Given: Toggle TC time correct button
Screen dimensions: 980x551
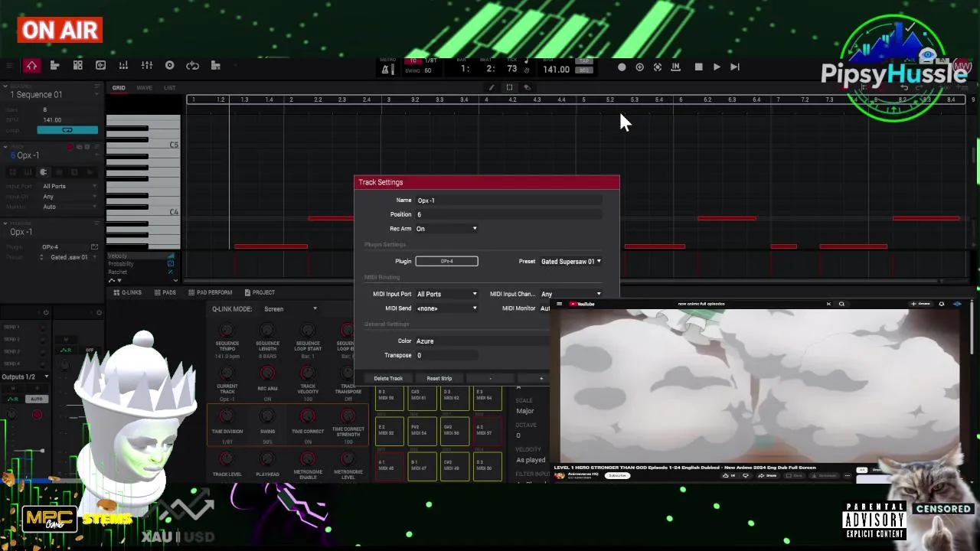Looking at the screenshot, I should (413, 60).
